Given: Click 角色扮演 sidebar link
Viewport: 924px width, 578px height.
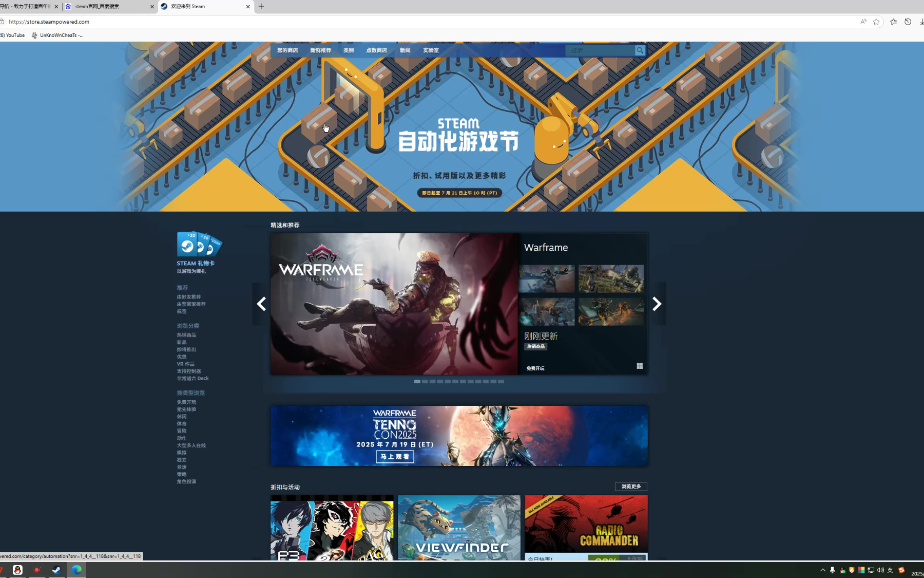Looking at the screenshot, I should [x=186, y=481].
